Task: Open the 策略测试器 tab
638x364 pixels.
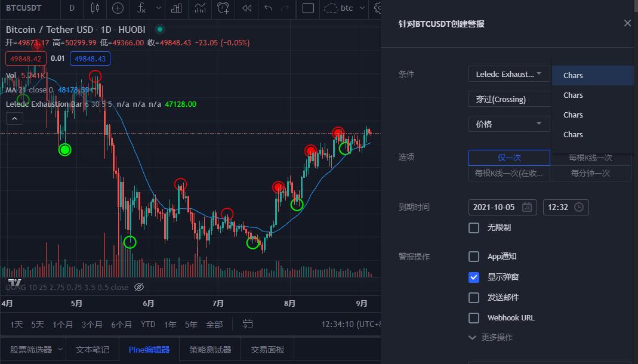Action: point(210,349)
